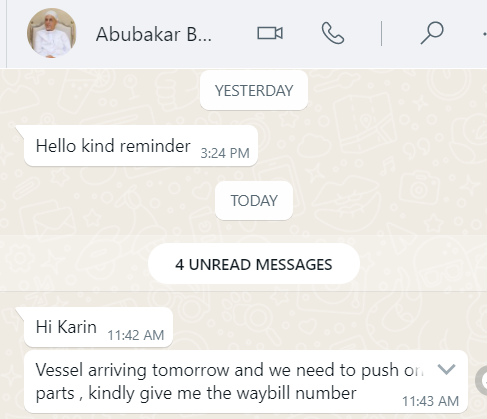Viewport: 487px width, 419px height.
Task: Click the TODAY date label
Action: click(x=254, y=200)
